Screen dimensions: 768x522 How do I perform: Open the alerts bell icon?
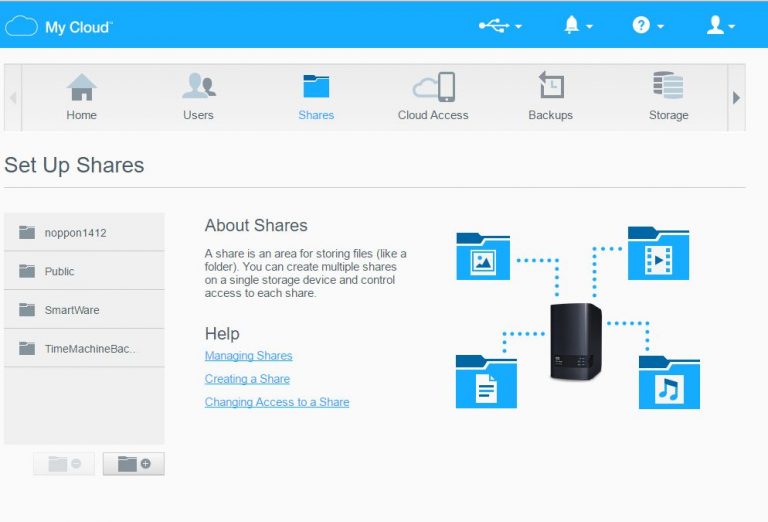[x=571, y=25]
